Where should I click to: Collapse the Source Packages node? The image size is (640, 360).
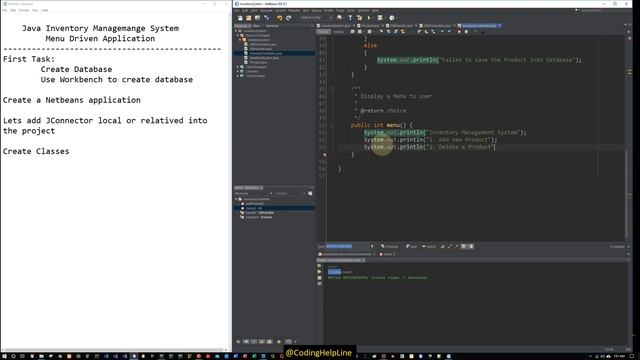point(238,36)
